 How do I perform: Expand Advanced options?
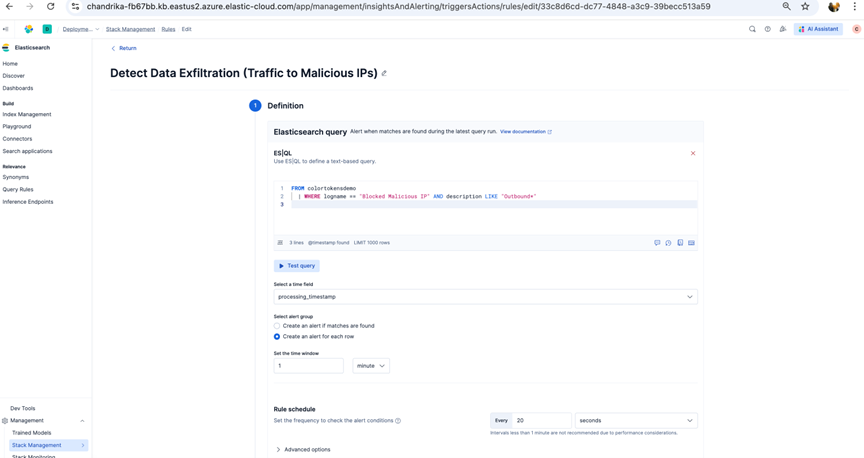click(x=303, y=450)
